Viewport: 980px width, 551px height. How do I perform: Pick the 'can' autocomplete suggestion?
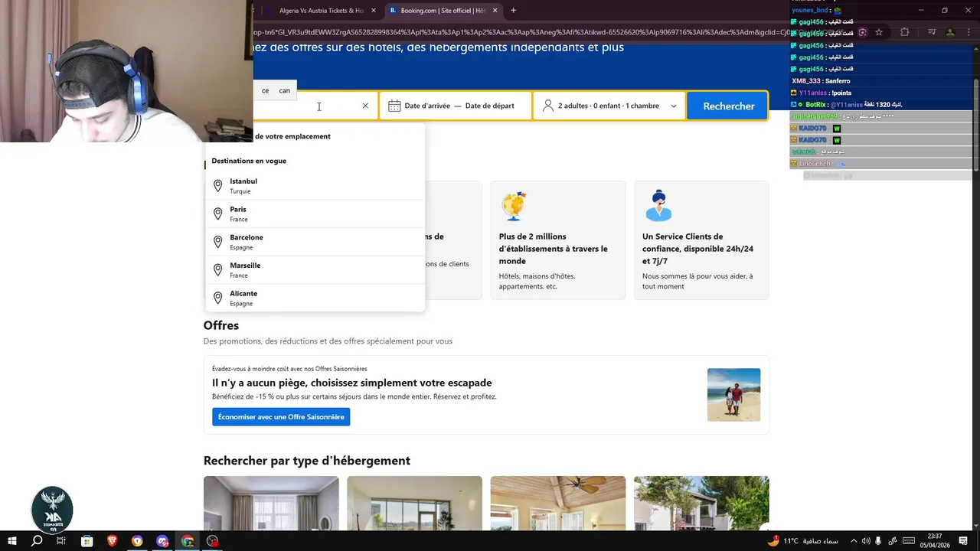click(x=284, y=90)
